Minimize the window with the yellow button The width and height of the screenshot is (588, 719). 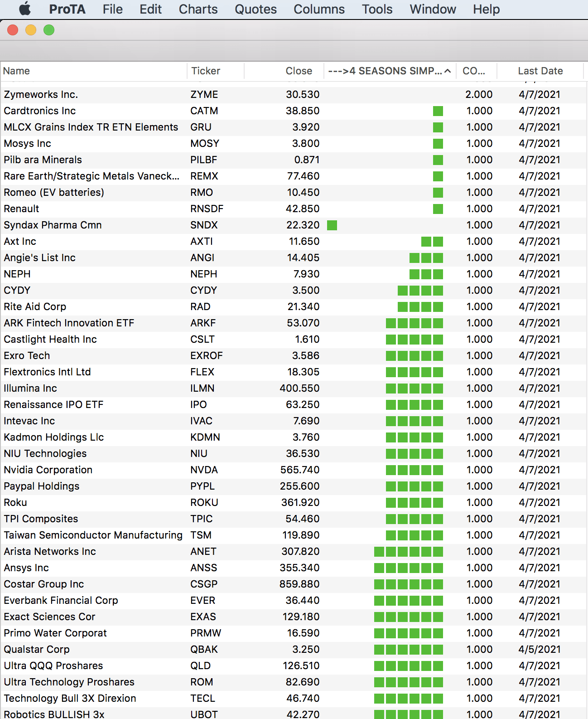coord(31,30)
